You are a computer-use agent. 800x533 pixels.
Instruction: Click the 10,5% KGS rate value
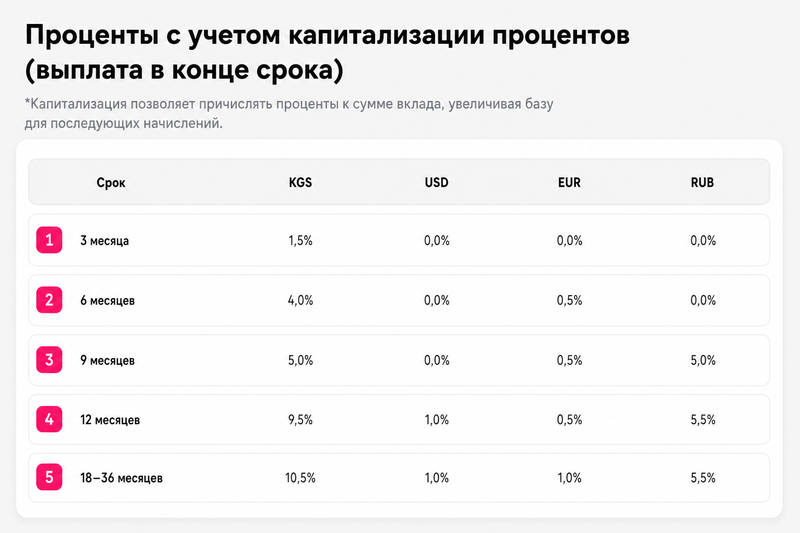(x=300, y=478)
